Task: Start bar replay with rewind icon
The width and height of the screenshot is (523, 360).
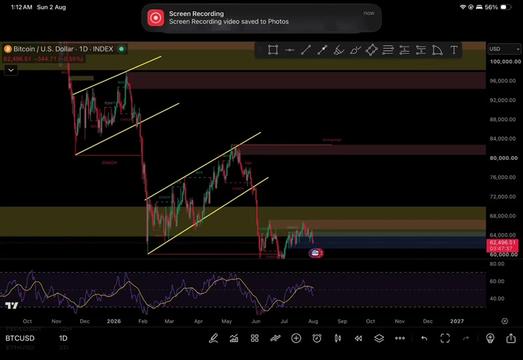Action: [x=358, y=338]
